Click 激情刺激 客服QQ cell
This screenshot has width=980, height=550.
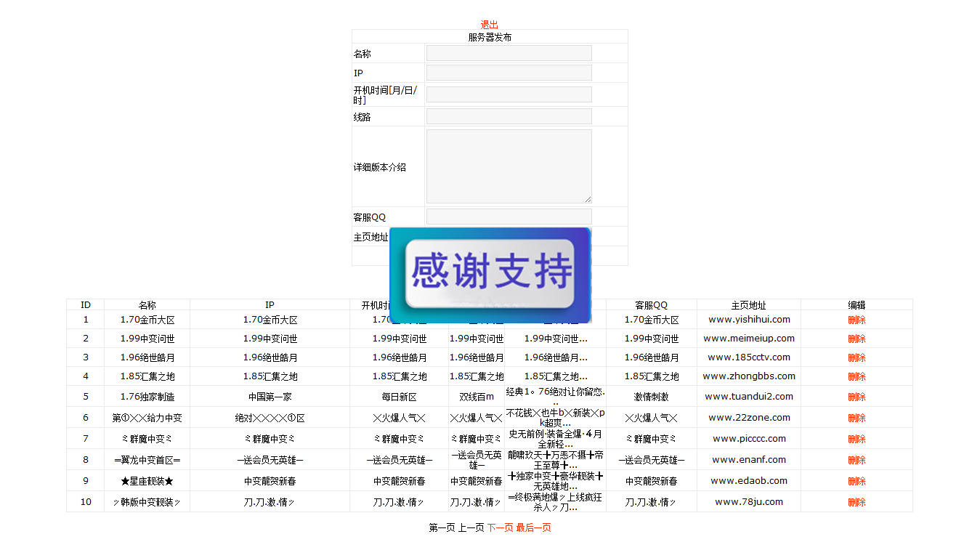pos(652,397)
